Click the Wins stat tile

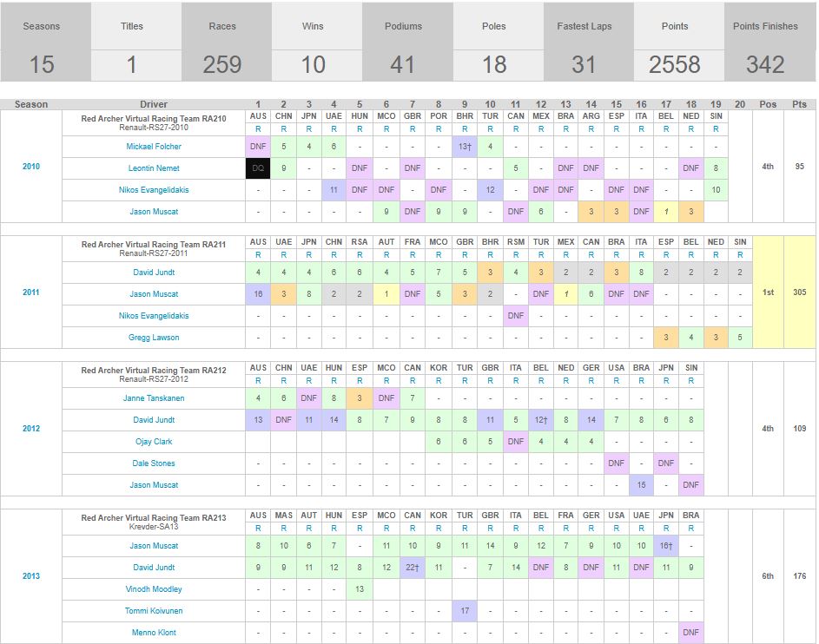click(x=313, y=43)
